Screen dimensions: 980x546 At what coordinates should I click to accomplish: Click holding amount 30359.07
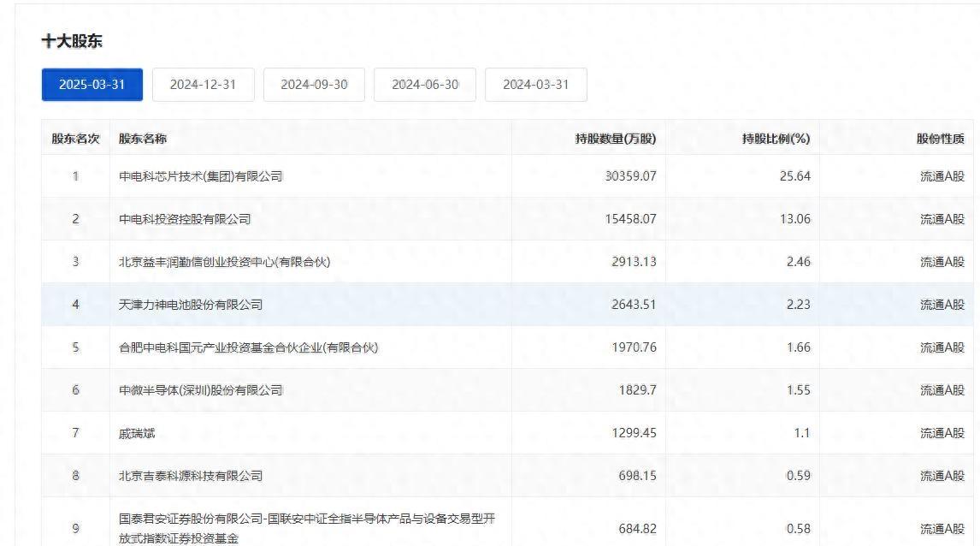(x=630, y=176)
